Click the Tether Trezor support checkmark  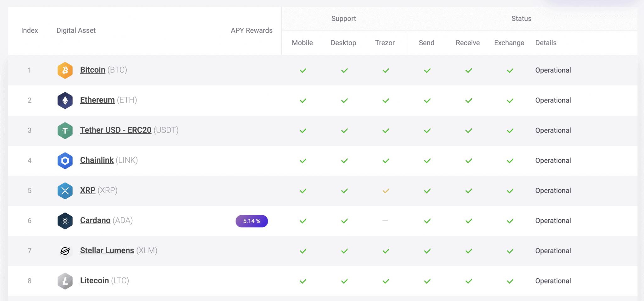tap(386, 130)
